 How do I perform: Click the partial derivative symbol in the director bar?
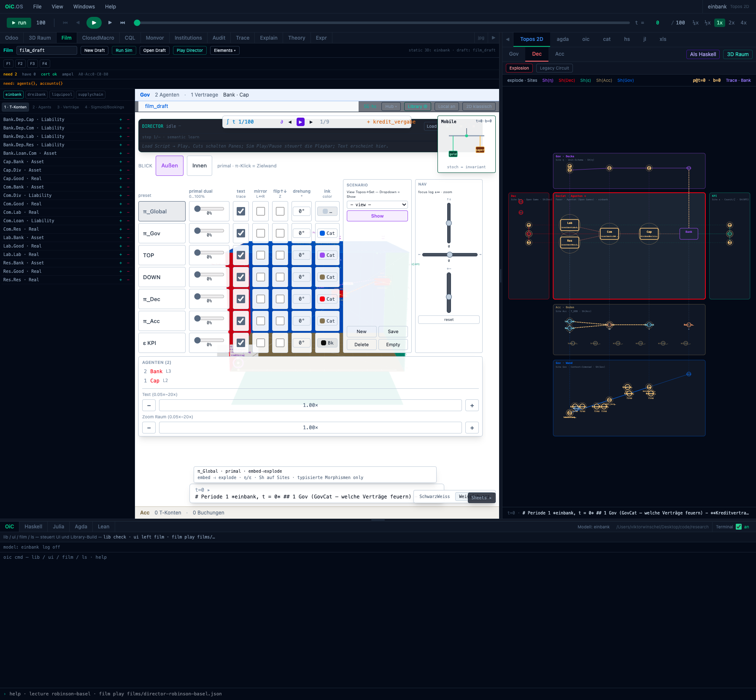click(x=281, y=122)
